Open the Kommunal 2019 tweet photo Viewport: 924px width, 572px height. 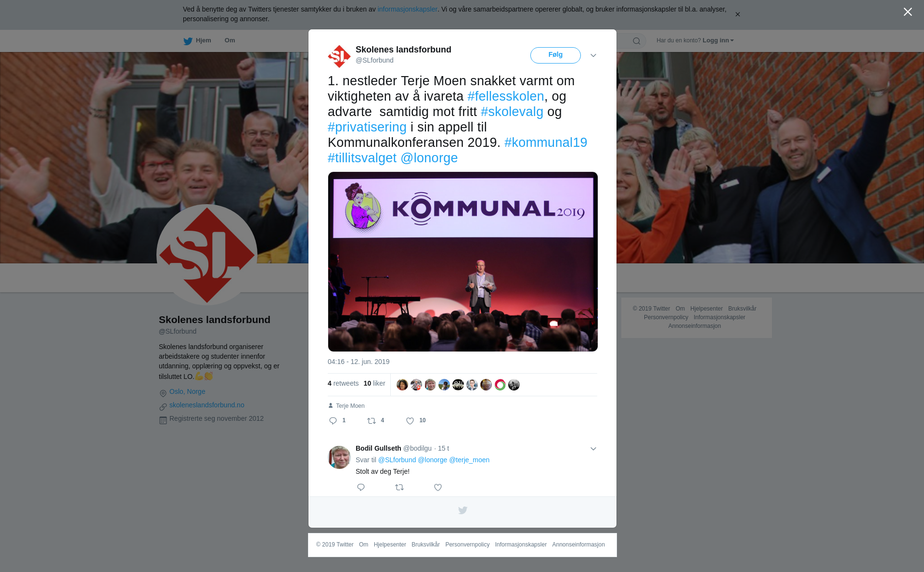[x=463, y=261]
